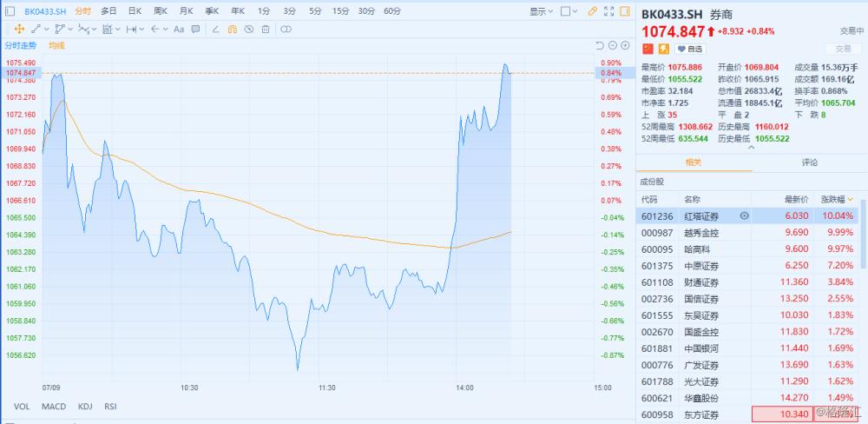Viewport: 868px width, 424px height.
Task: Select the 红塔证券 stock row
Action: [701, 215]
